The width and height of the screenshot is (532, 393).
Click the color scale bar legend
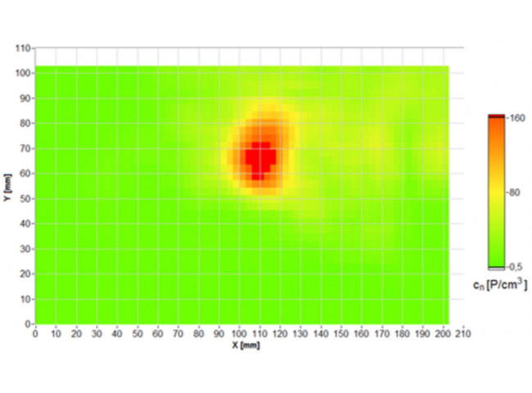pyautogui.click(x=496, y=192)
